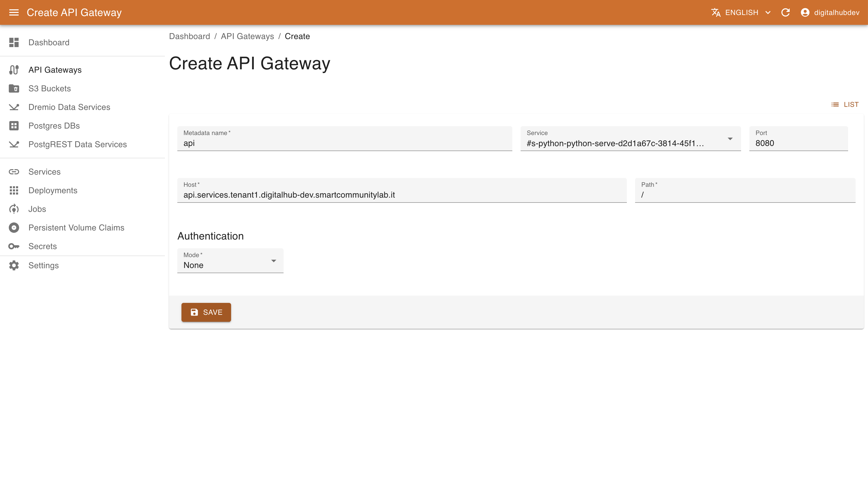Image resolution: width=868 pixels, height=478 pixels.
Task: Click the S3 Buckets folder icon
Action: tap(14, 88)
